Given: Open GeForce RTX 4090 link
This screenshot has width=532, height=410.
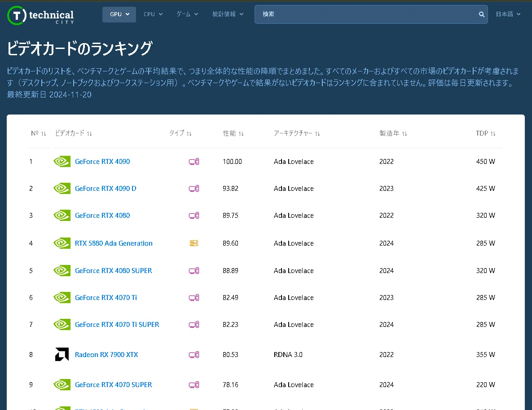Looking at the screenshot, I should (x=102, y=162).
